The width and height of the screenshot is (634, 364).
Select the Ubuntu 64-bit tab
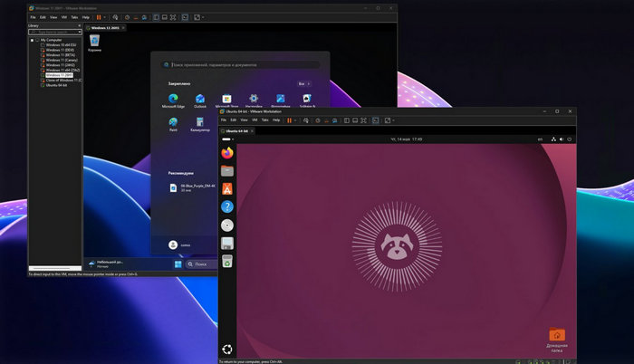click(x=236, y=131)
